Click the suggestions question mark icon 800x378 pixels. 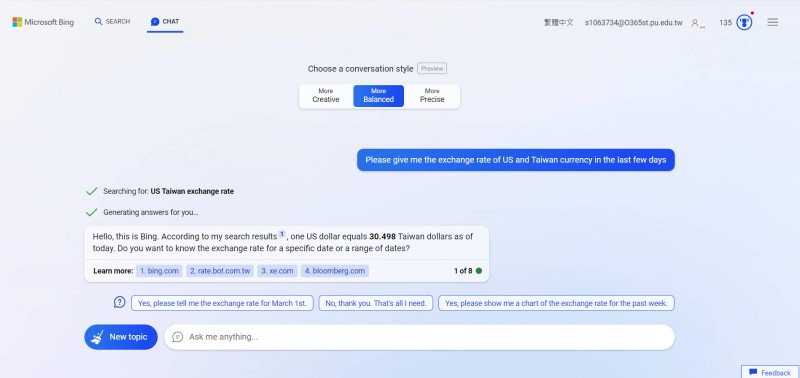coord(119,303)
